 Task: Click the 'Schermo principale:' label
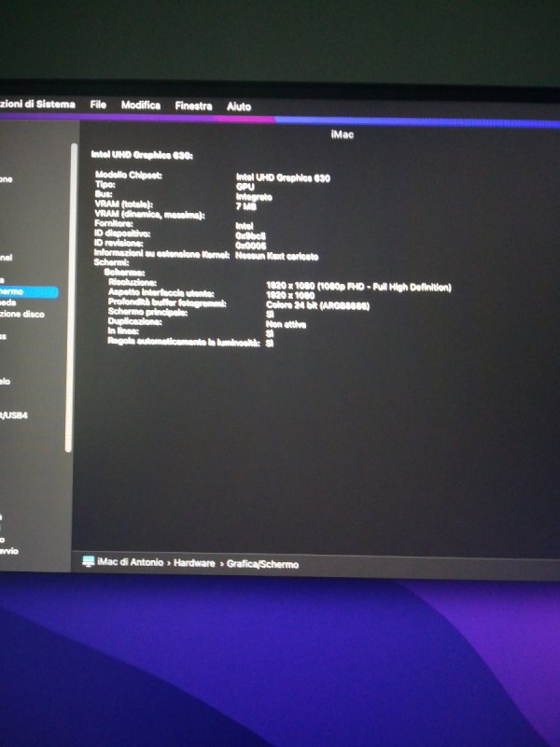pos(147,312)
